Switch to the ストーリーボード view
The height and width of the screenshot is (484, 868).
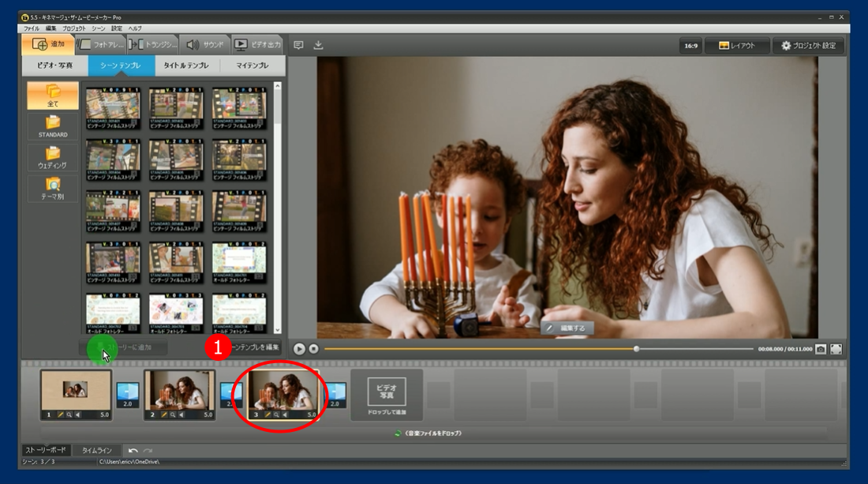(46, 450)
